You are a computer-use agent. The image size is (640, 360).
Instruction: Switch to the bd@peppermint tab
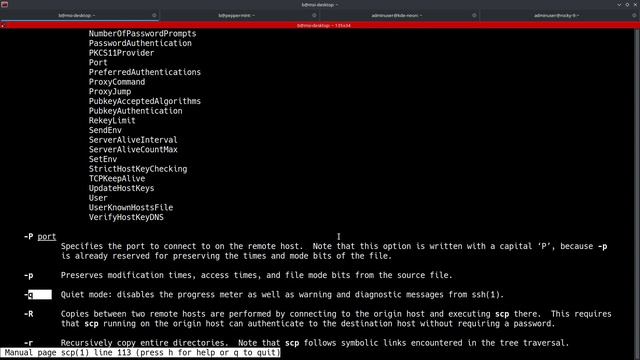[236, 16]
